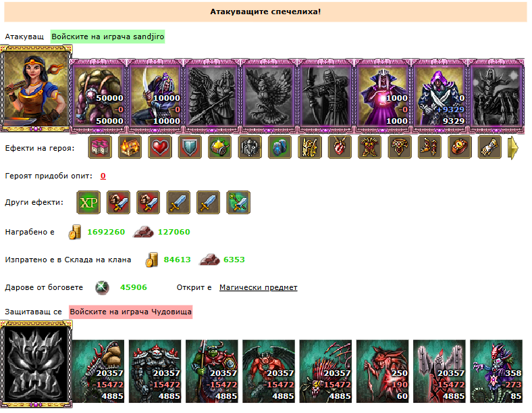Image resolution: width=532 pixels, height=413 pixels.
Task: Expand more hero effects with yellow arrow
Action: point(513,148)
